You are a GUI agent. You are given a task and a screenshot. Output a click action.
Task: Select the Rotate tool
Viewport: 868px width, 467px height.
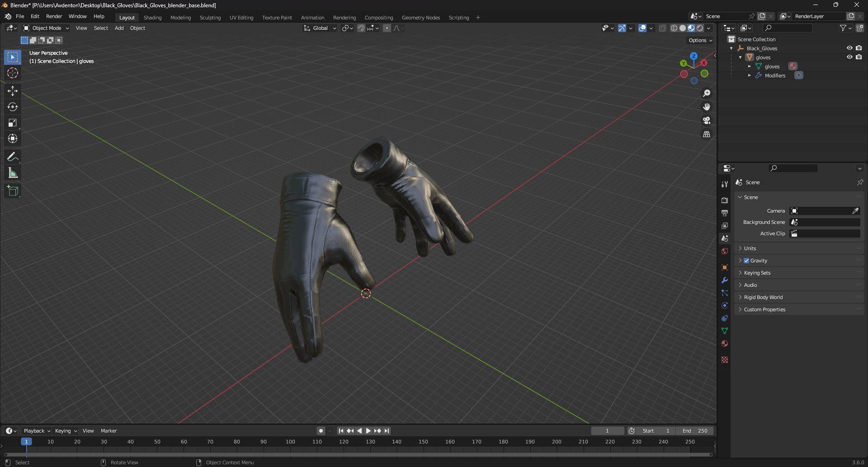point(13,107)
